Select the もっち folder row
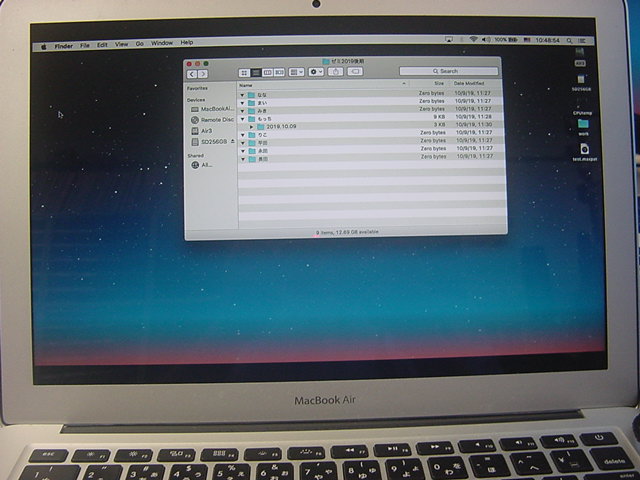Image resolution: width=640 pixels, height=480 pixels. (x=371, y=118)
